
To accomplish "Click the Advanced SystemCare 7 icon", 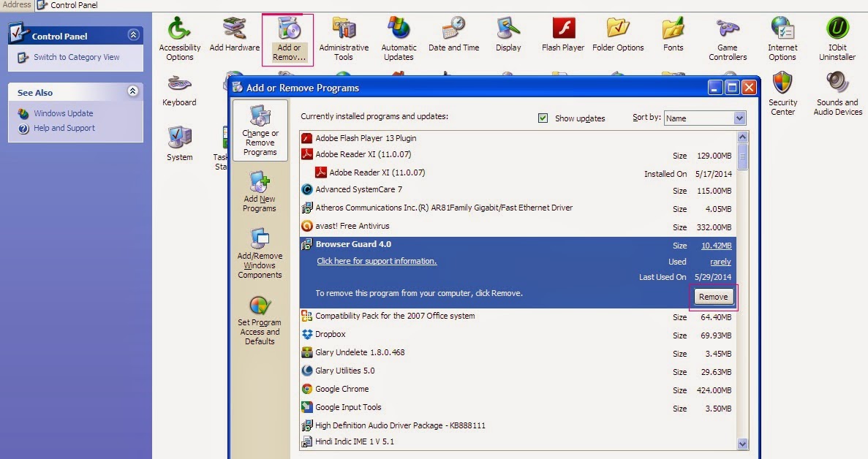I will [306, 189].
